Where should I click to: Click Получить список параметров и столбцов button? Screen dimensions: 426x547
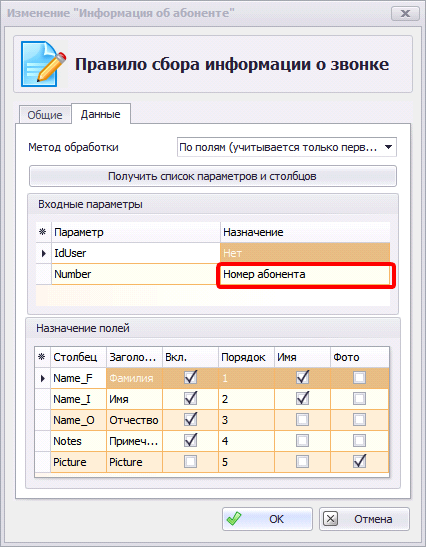click(213, 176)
